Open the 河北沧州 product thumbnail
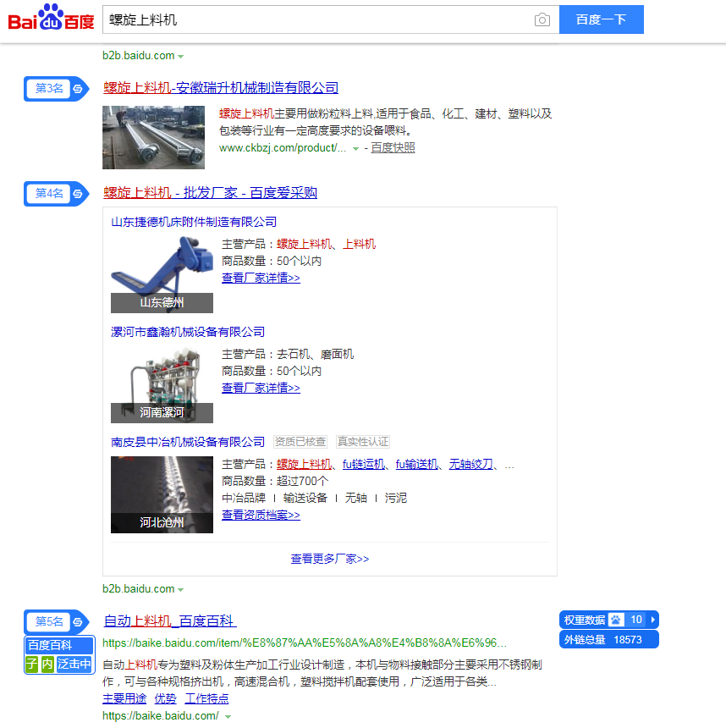This screenshot has width=726, height=728. [162, 494]
